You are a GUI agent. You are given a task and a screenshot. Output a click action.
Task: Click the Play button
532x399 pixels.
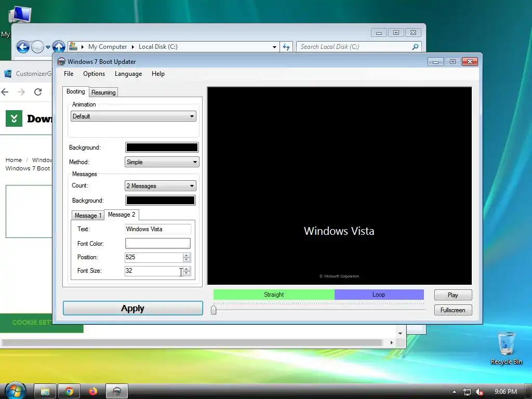(453, 295)
